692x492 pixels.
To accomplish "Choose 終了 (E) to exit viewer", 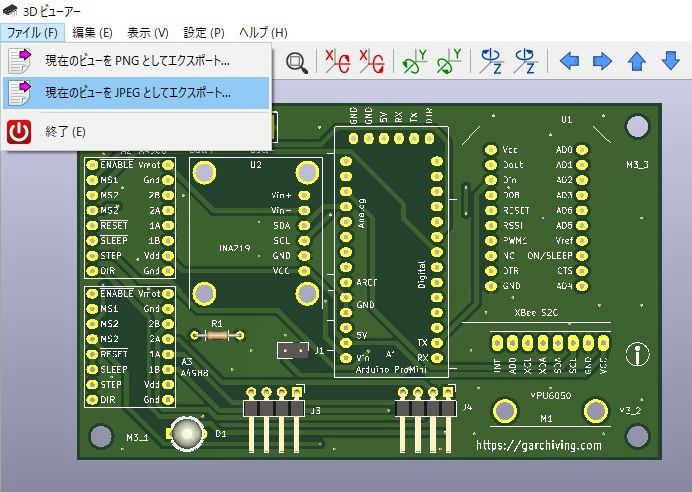I will coord(136,131).
